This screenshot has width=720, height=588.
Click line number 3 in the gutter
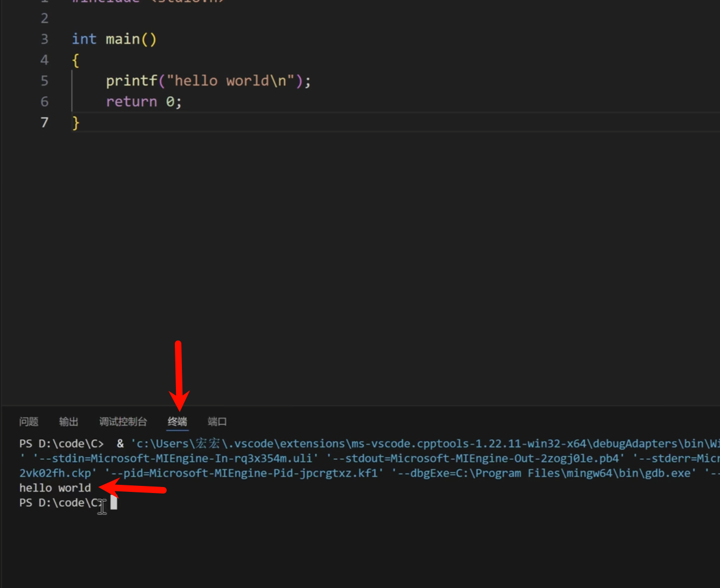click(x=45, y=39)
